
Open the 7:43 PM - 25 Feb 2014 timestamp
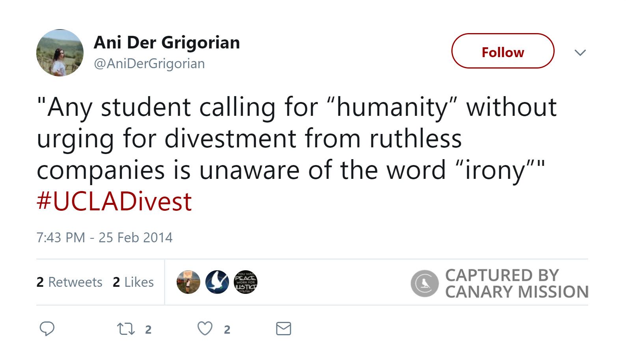tap(104, 238)
